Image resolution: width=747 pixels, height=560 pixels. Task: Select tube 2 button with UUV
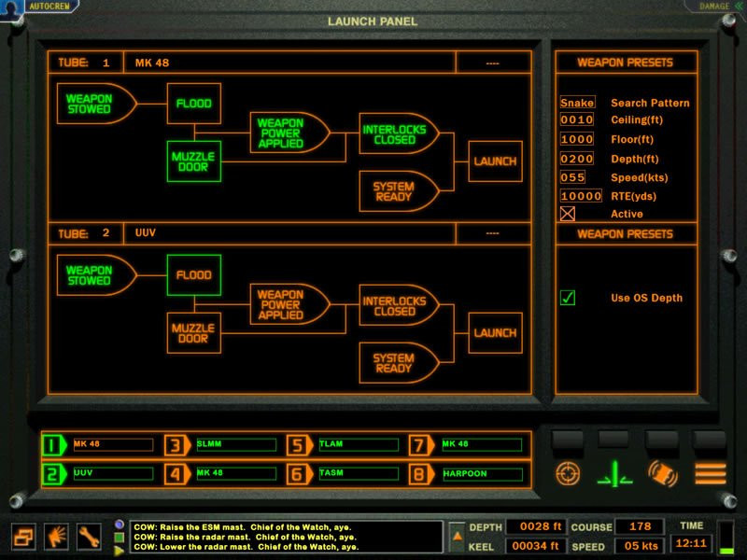tap(54, 474)
